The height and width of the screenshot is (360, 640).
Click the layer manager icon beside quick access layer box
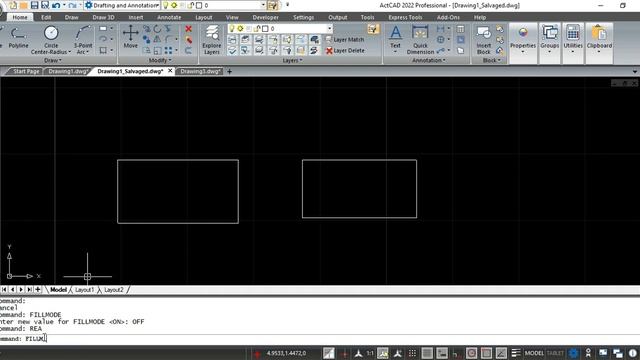point(273,5)
